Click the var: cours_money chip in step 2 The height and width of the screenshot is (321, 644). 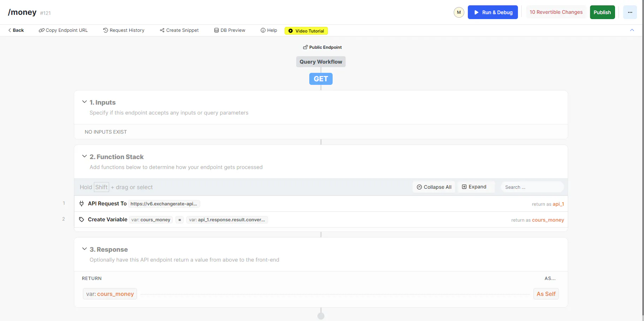pos(151,220)
